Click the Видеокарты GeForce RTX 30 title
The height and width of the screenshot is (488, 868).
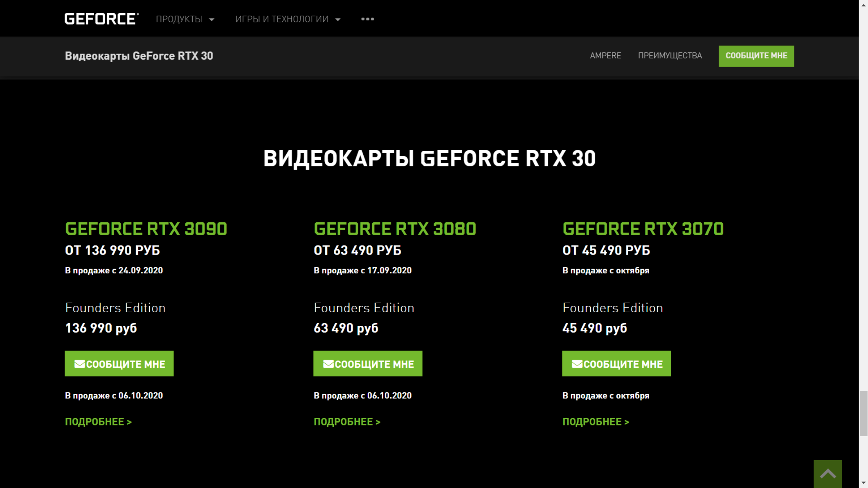tap(139, 56)
